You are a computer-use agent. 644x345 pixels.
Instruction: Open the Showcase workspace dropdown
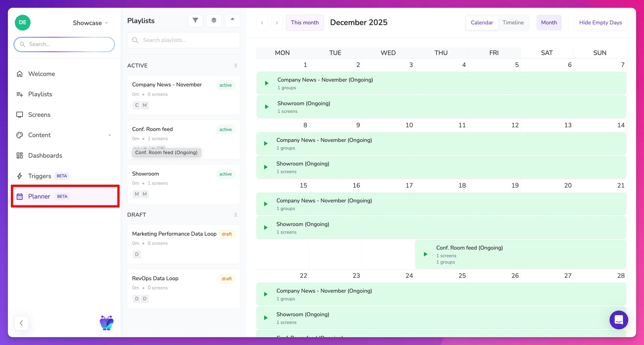point(90,23)
